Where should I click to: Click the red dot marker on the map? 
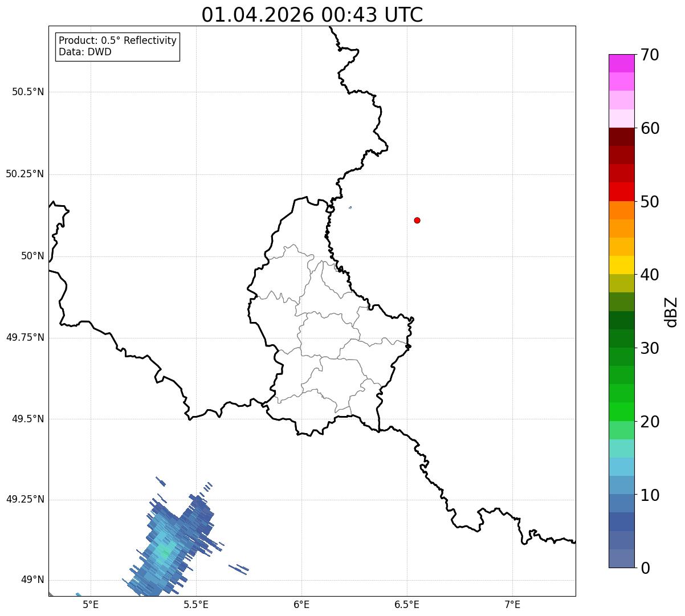[x=417, y=220]
